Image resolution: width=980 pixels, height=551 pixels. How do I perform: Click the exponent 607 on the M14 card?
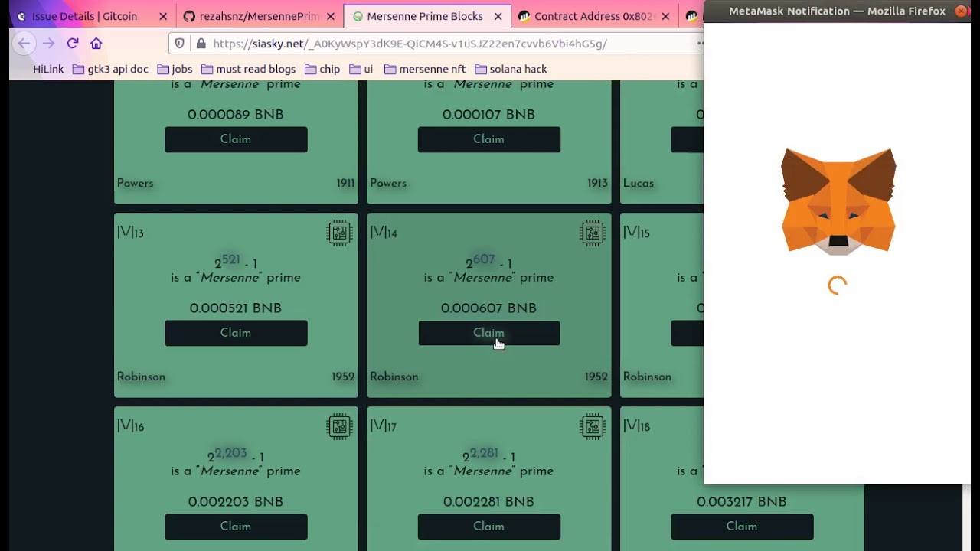484,259
